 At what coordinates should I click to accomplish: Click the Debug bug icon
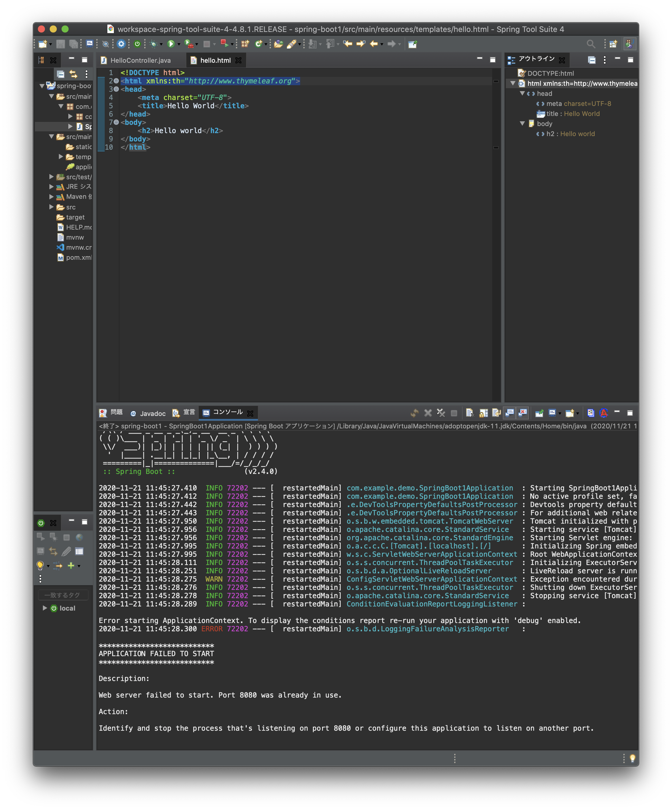point(154,44)
